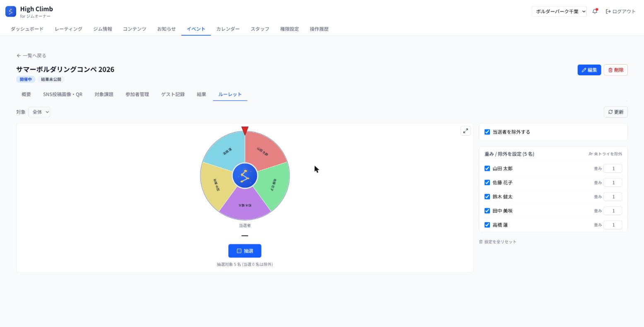Open コンテンツ menu
Image resolution: width=644 pixels, height=327 pixels.
point(134,29)
